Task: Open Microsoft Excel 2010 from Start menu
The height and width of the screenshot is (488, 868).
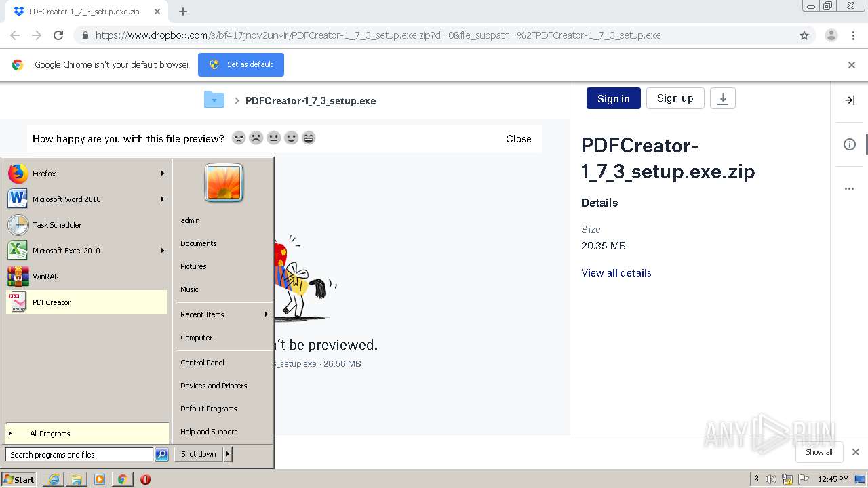Action: [87, 251]
